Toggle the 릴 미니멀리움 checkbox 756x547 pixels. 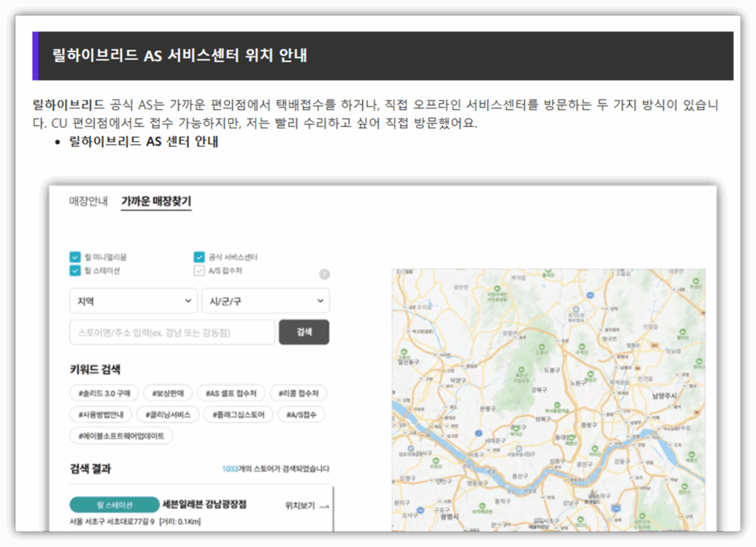click(x=75, y=257)
